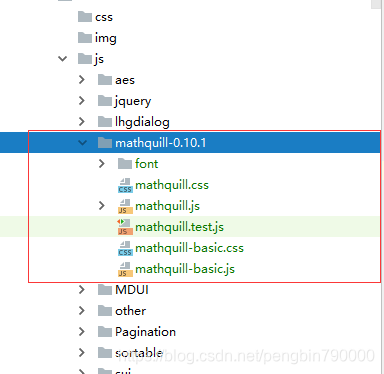The width and height of the screenshot is (384, 374).
Task: Click the MDUI folder icon
Action: 105,290
